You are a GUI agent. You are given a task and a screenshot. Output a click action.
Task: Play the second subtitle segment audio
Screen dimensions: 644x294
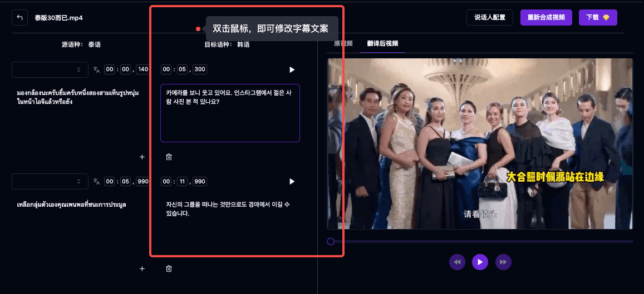click(x=292, y=182)
